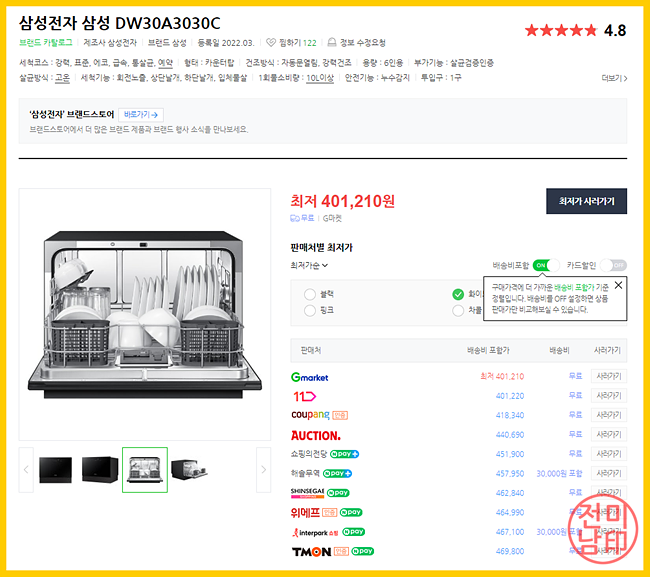Click the main dishwasher product image

coord(145,314)
